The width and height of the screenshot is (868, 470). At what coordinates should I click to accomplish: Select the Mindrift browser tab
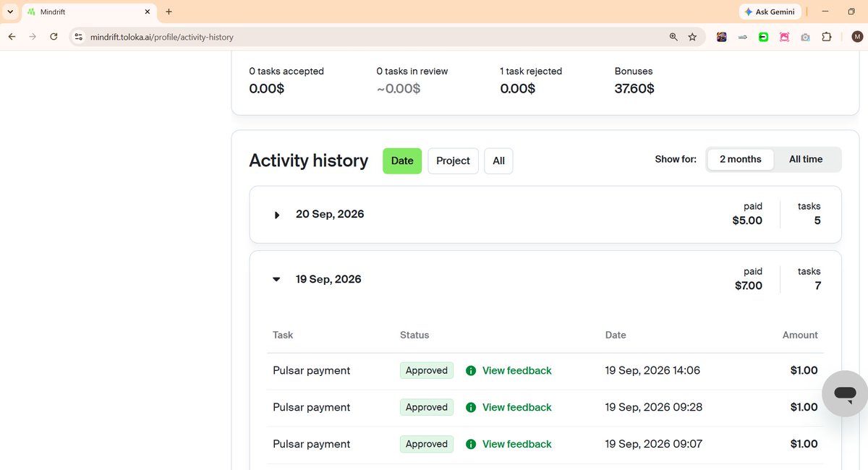click(88, 12)
